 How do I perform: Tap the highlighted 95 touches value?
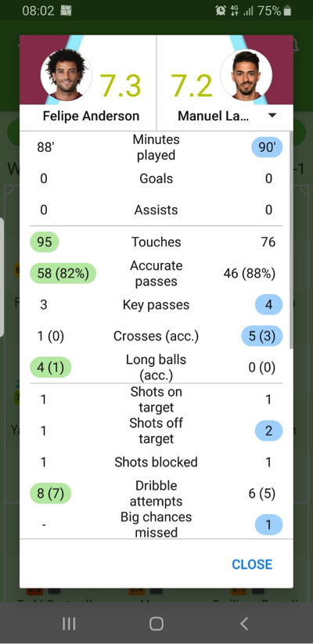45,242
